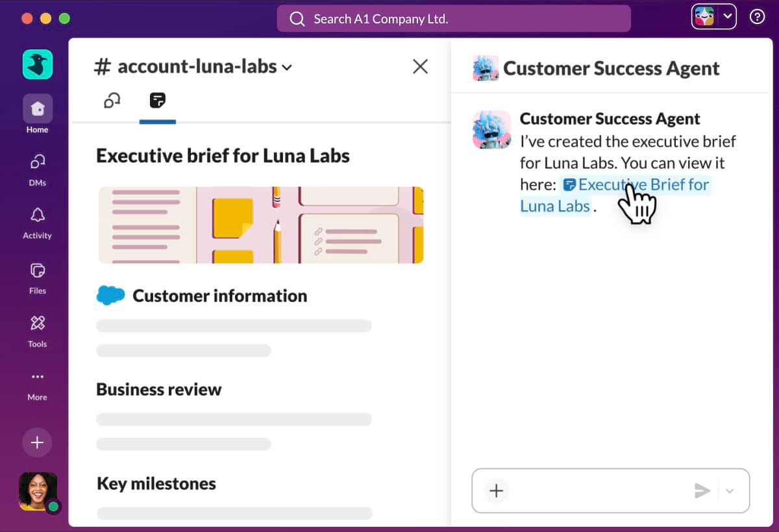
Task: Click the send message arrow
Action: coord(702,490)
